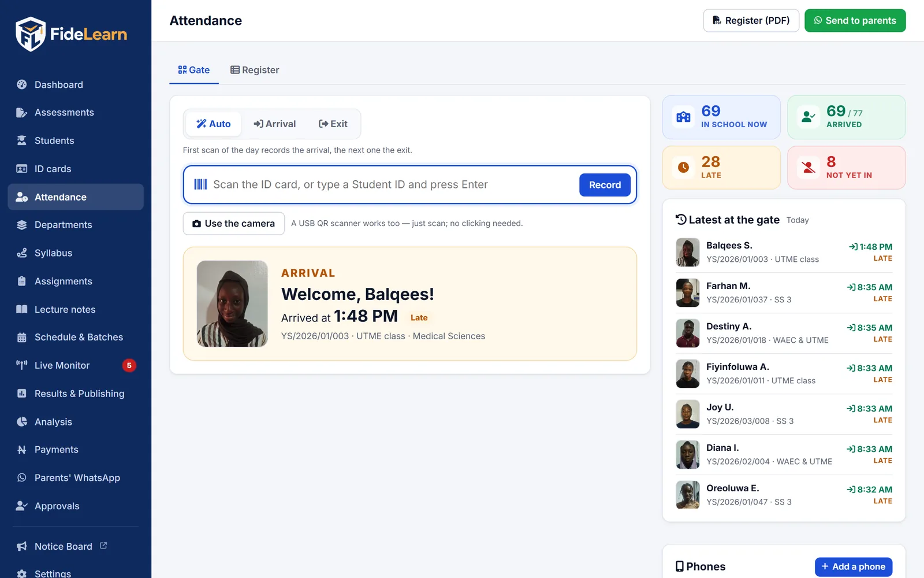Select Farhan M. in latest gate list
The height and width of the screenshot is (578, 924).
tap(784, 293)
